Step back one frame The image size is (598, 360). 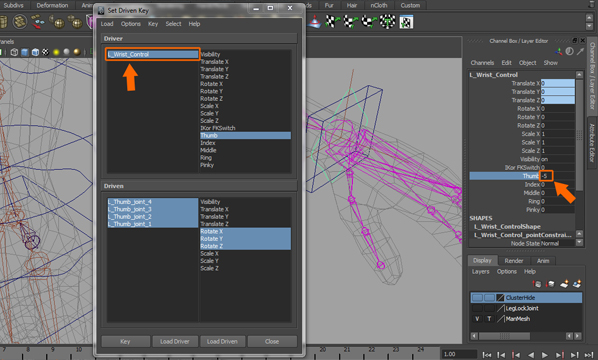501,355
